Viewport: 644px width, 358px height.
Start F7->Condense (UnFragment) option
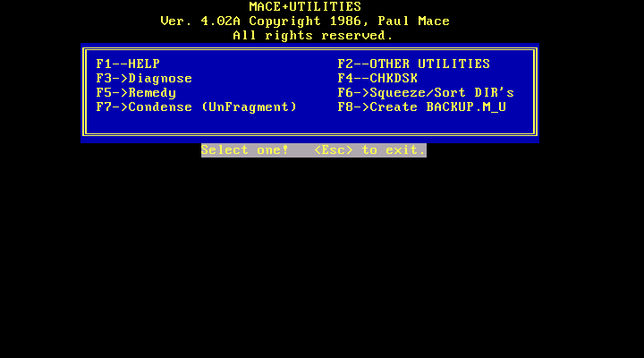click(x=196, y=107)
